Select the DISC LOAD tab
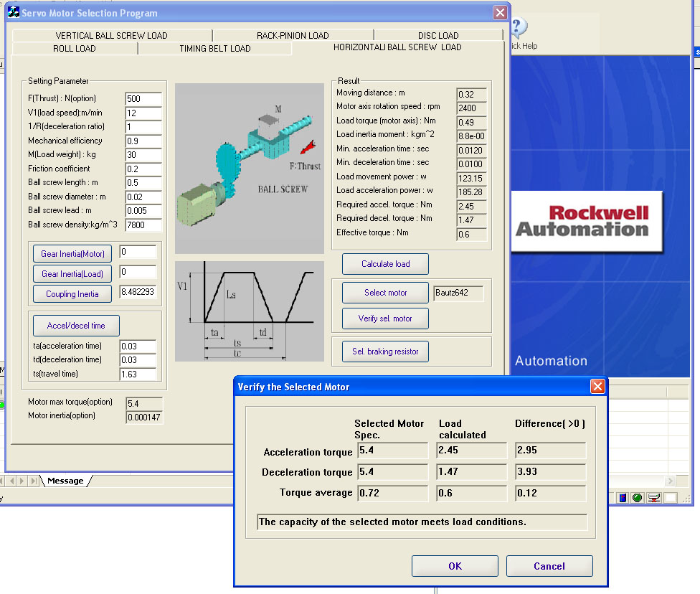 [438, 35]
